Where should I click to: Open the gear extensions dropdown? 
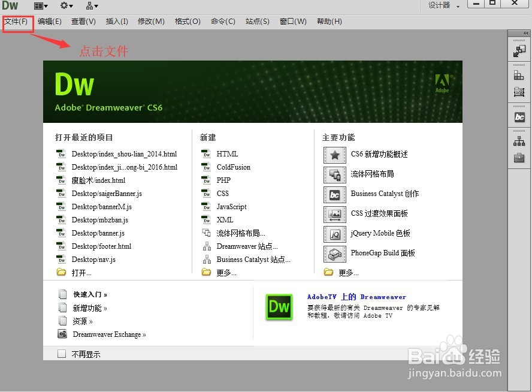tap(66, 6)
